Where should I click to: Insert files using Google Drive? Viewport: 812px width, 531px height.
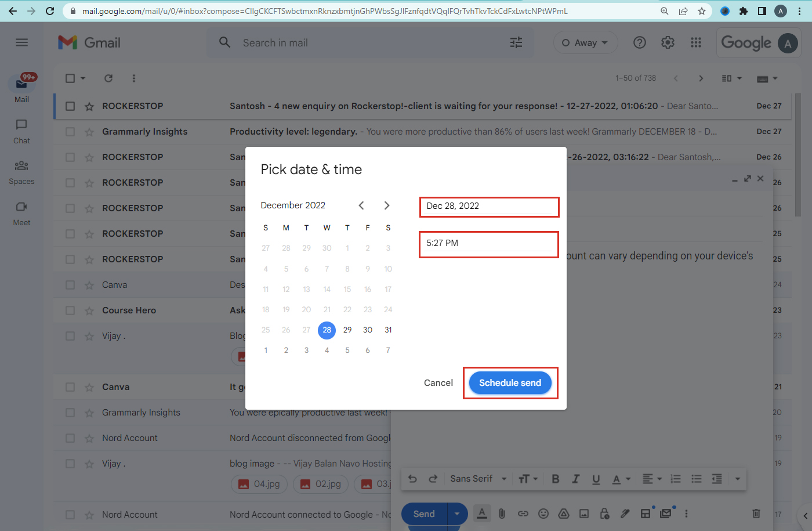(x=564, y=514)
